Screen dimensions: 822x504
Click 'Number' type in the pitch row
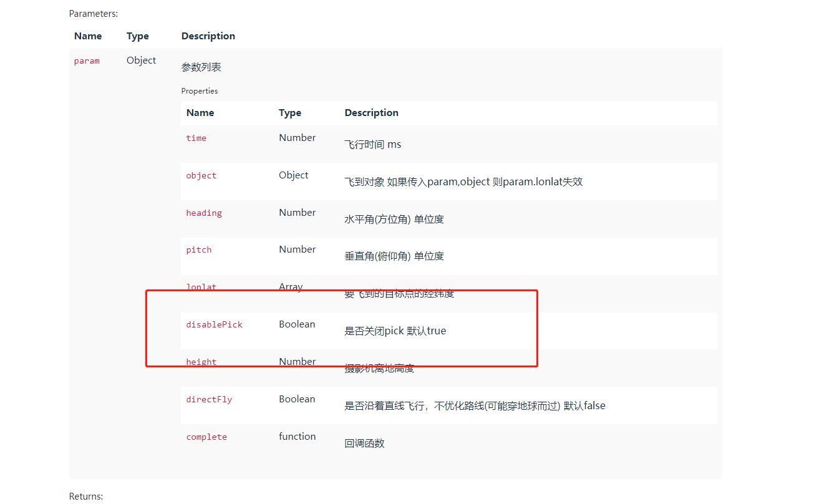tap(297, 249)
